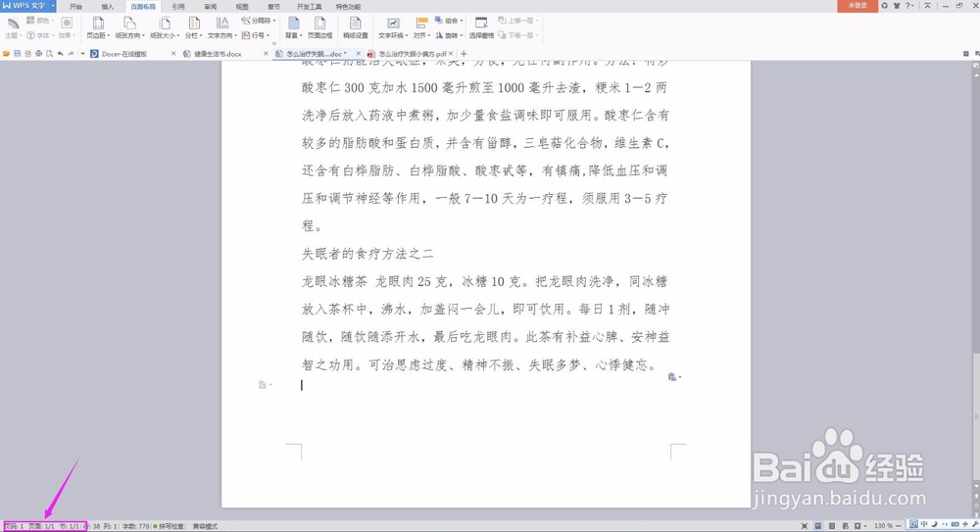
Task: Click the vertical scrollbar down arrow
Action: (976, 486)
